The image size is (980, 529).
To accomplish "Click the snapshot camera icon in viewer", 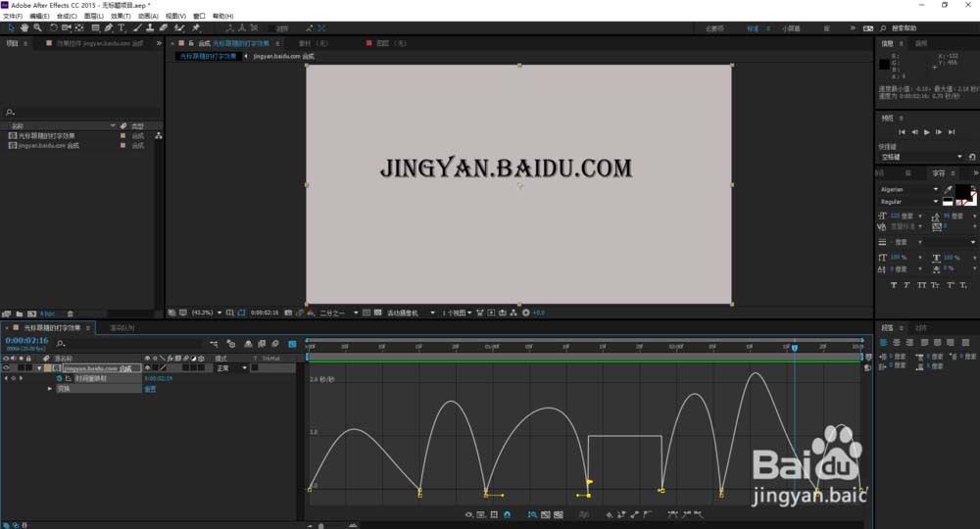I will [288, 313].
